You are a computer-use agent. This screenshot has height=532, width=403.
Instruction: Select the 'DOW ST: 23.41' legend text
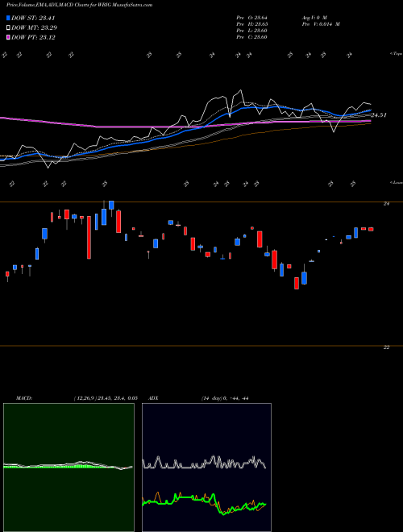point(33,18)
